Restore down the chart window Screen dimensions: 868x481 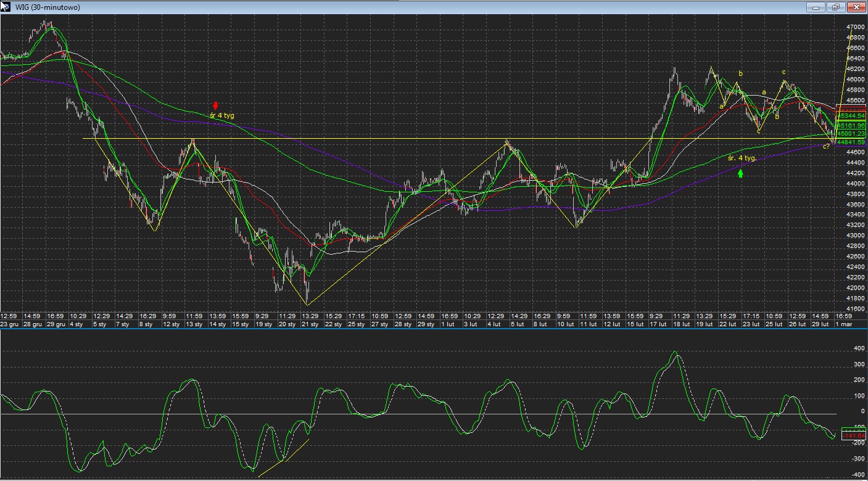(x=836, y=7)
